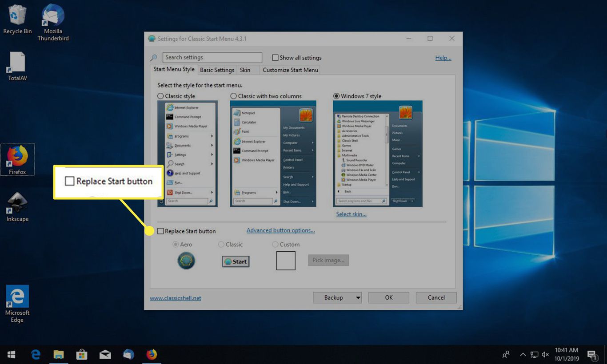
Task: Switch to Basic Settings tab
Action: coord(217,70)
